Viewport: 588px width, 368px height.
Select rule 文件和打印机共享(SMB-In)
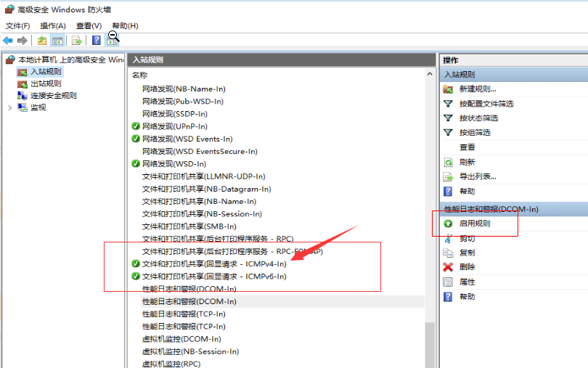pos(189,226)
